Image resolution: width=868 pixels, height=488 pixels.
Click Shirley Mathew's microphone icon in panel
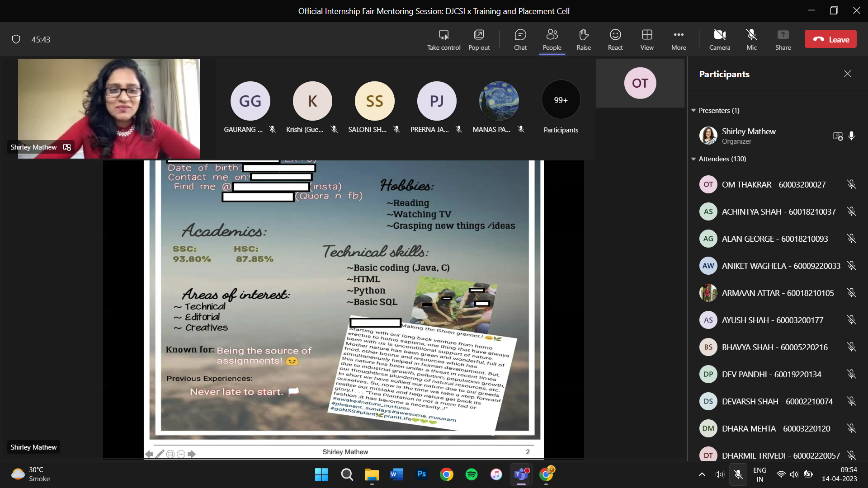pyautogui.click(x=852, y=136)
